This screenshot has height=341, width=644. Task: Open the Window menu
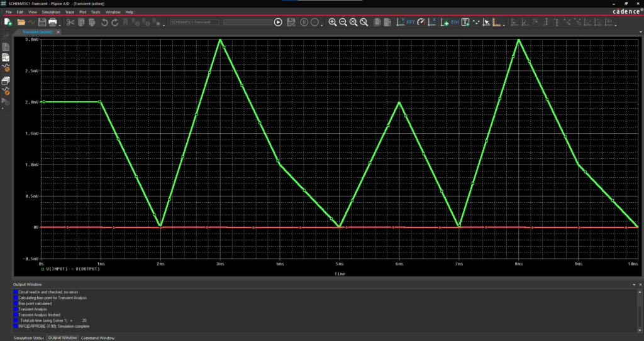(x=113, y=12)
